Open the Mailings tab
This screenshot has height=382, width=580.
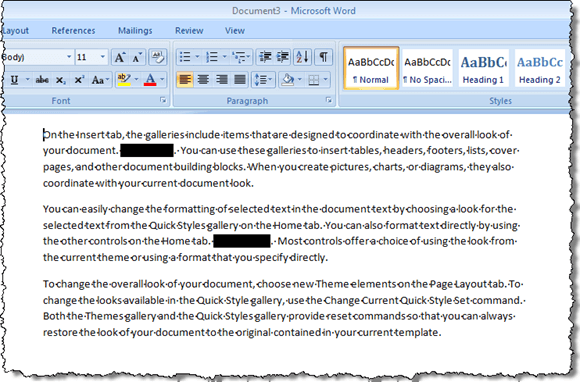[135, 31]
